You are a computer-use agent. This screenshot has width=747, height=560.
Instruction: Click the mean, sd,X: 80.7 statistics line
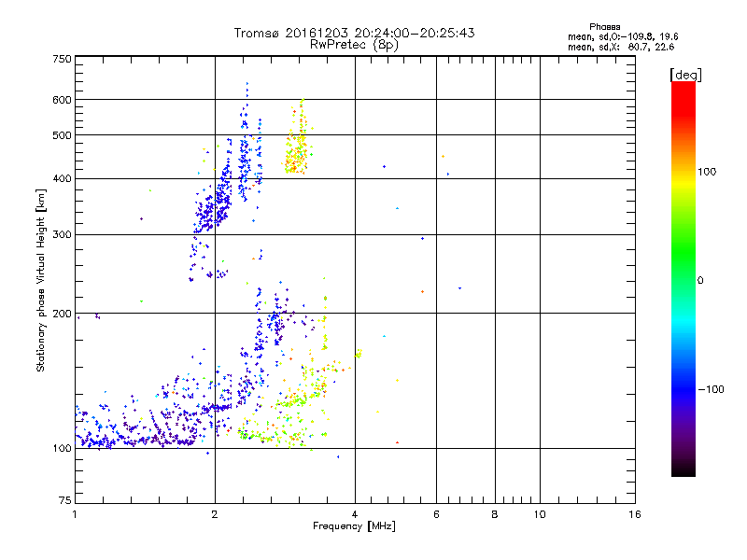coord(621,47)
